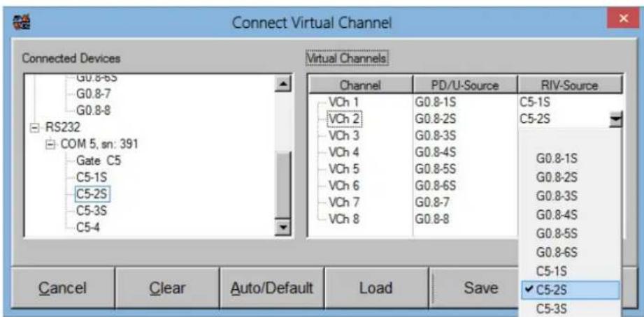Select C5-3S in Connected Devices tree
This screenshot has height=317, width=644.
(x=92, y=210)
